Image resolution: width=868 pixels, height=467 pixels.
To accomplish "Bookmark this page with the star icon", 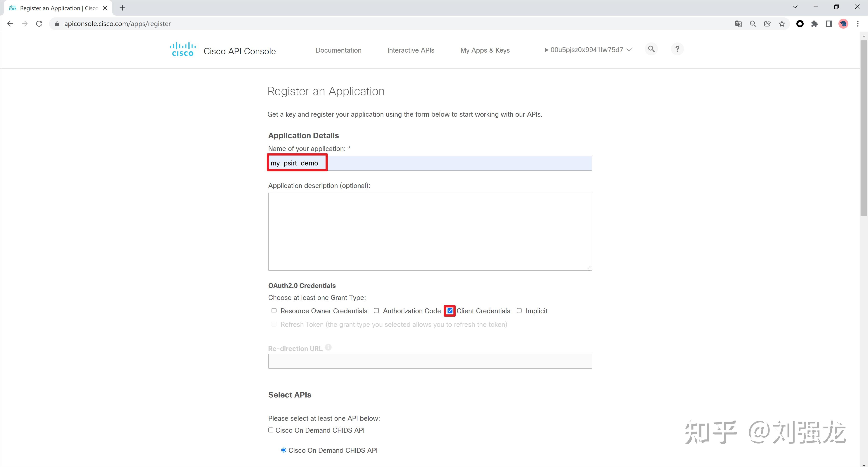I will click(x=782, y=23).
